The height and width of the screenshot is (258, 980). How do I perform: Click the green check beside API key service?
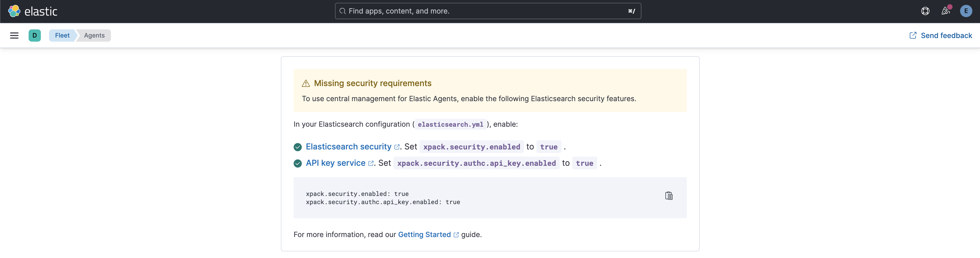point(297,163)
